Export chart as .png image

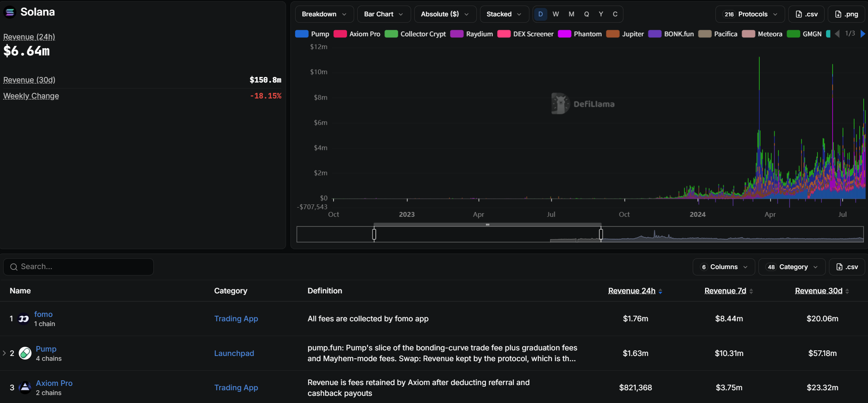click(846, 14)
